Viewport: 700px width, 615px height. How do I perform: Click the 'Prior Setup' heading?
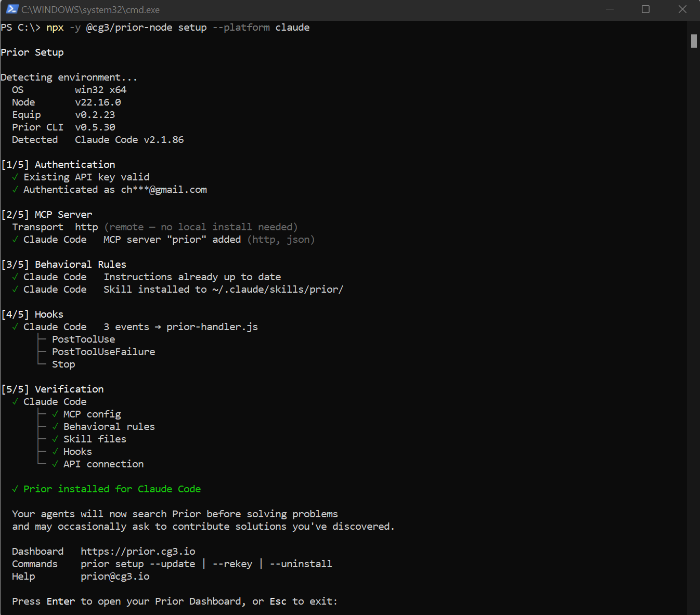pyautogui.click(x=32, y=53)
